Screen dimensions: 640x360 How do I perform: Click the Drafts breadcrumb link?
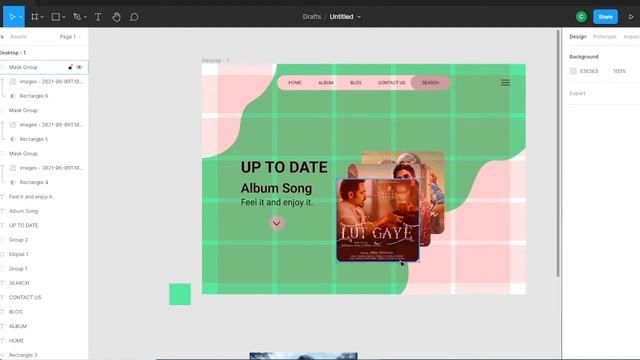(x=312, y=17)
